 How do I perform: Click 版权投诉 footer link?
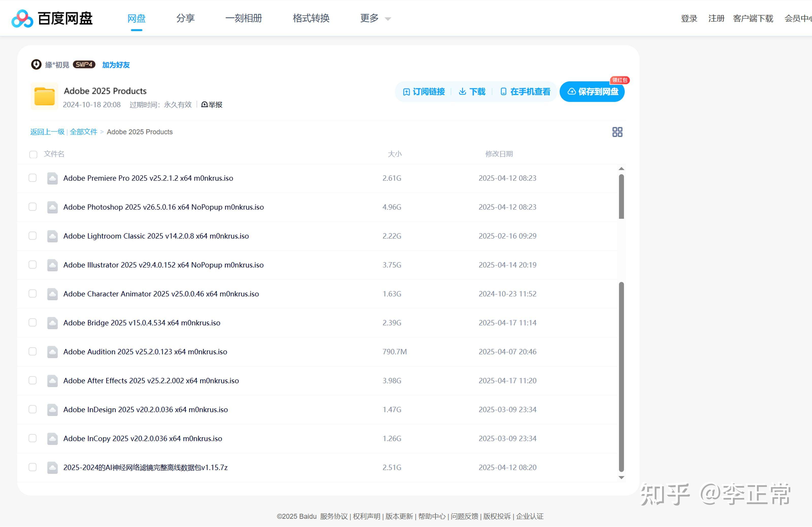497,516
